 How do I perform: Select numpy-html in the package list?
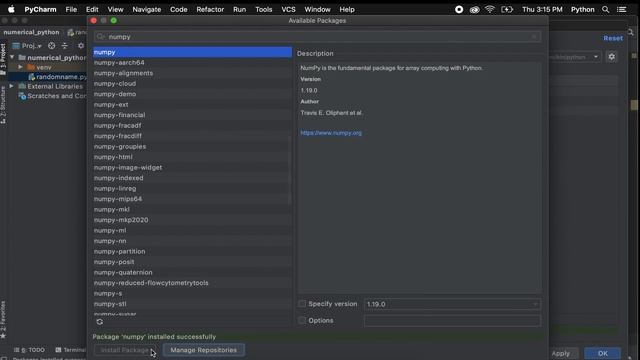click(192, 157)
